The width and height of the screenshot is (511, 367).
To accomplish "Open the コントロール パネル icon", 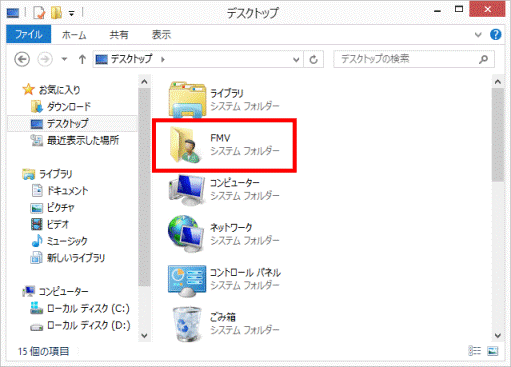I will (x=187, y=281).
